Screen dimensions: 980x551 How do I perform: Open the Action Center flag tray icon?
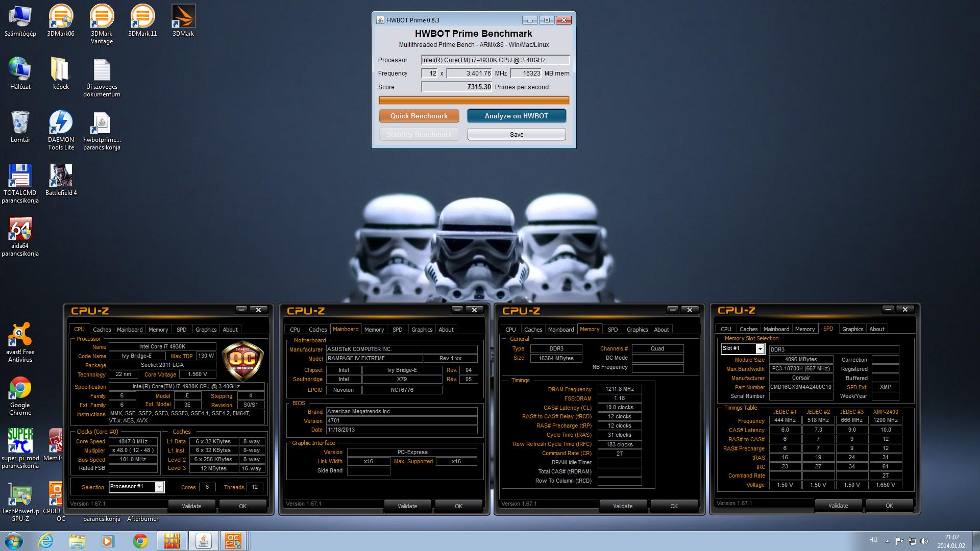point(899,541)
